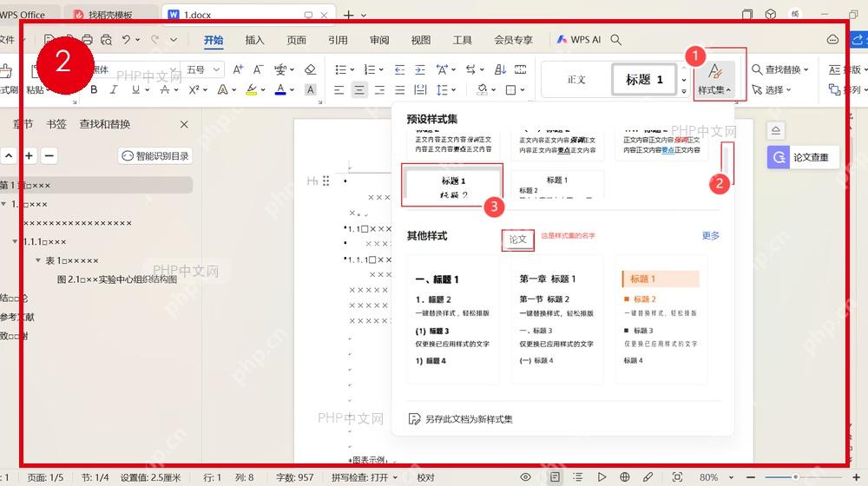Viewport: 868px width, 486px height.
Task: Align text right
Action: pyautogui.click(x=380, y=89)
